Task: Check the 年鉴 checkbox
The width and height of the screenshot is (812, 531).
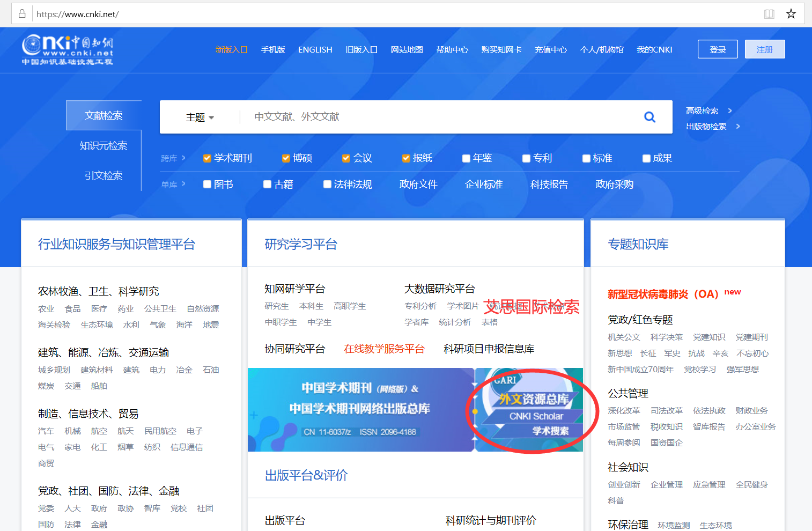Action: pos(466,158)
